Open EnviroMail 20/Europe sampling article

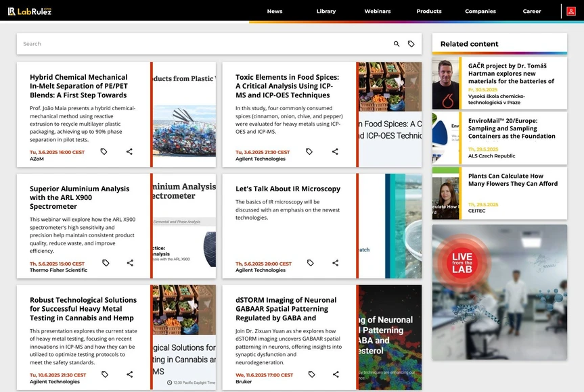(512, 128)
